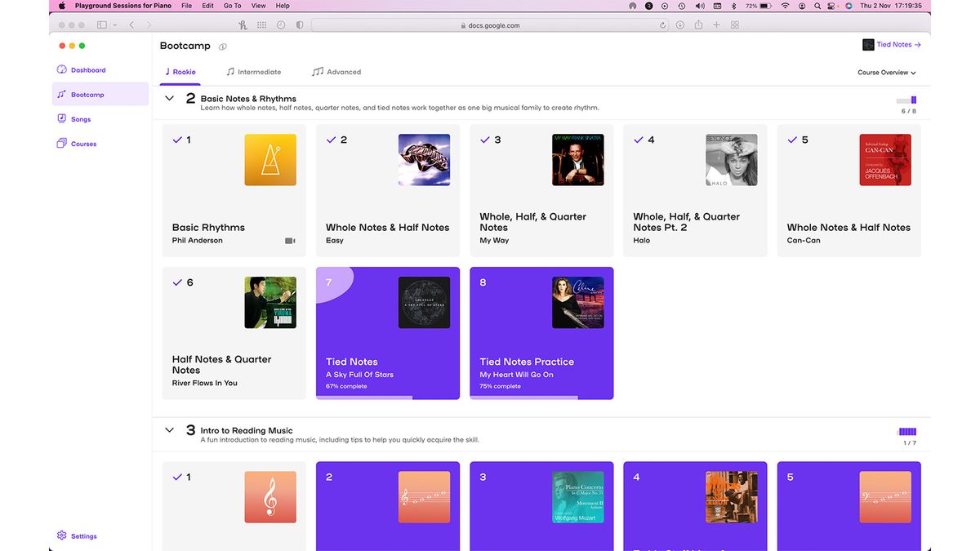The height and width of the screenshot is (551, 980).
Task: Click the 6 / 8 section progress indicator
Action: (907, 104)
